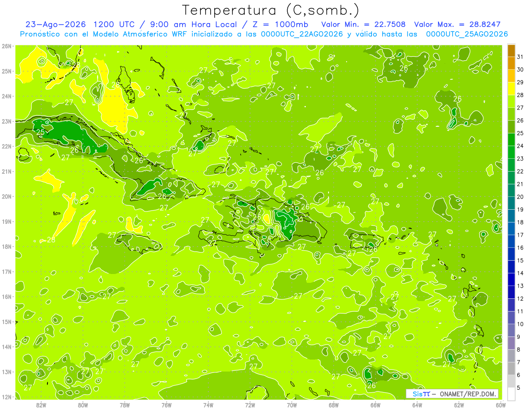Click the white legend swatch below 5
The height and width of the screenshot is (411, 532).
coord(511,394)
